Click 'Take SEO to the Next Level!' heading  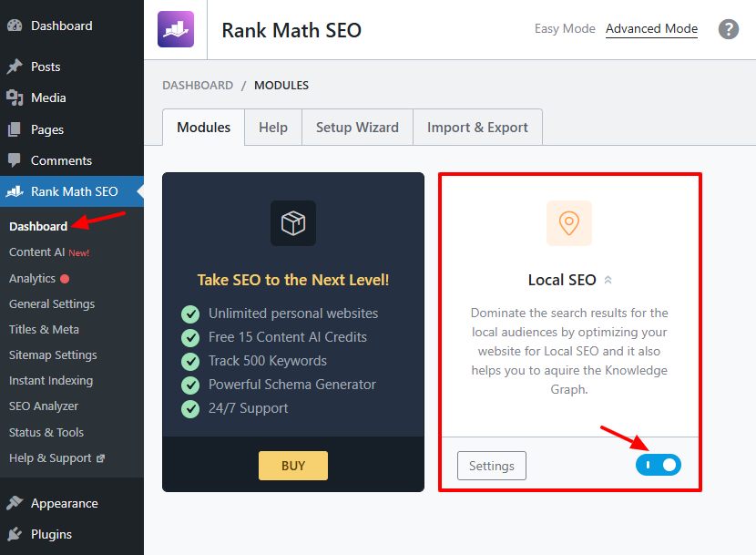pyautogui.click(x=293, y=280)
